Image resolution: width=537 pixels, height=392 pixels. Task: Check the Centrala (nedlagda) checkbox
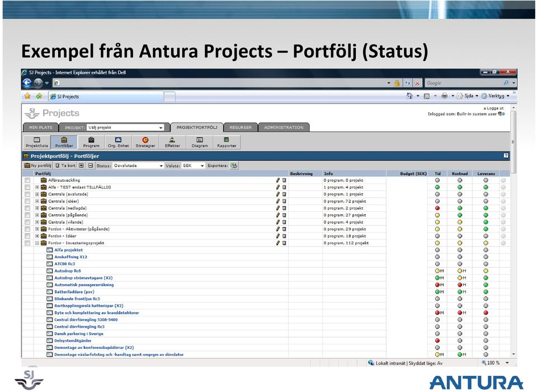click(x=27, y=208)
